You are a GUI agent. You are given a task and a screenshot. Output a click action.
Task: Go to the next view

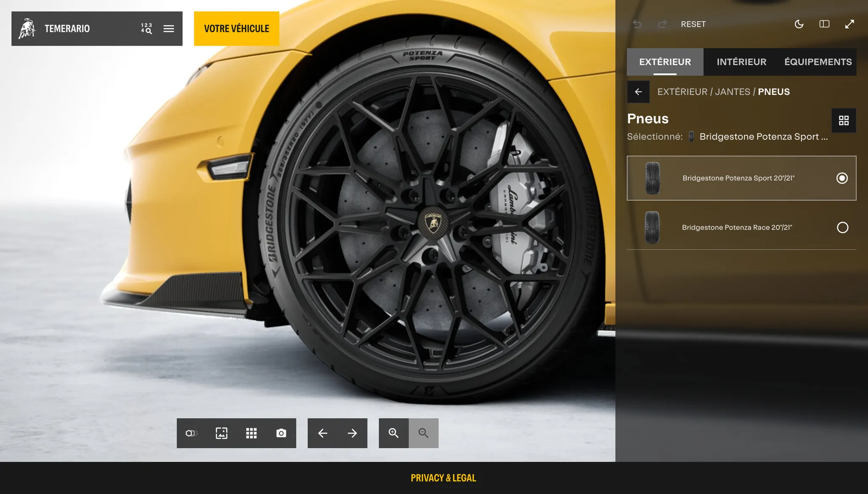[352, 433]
